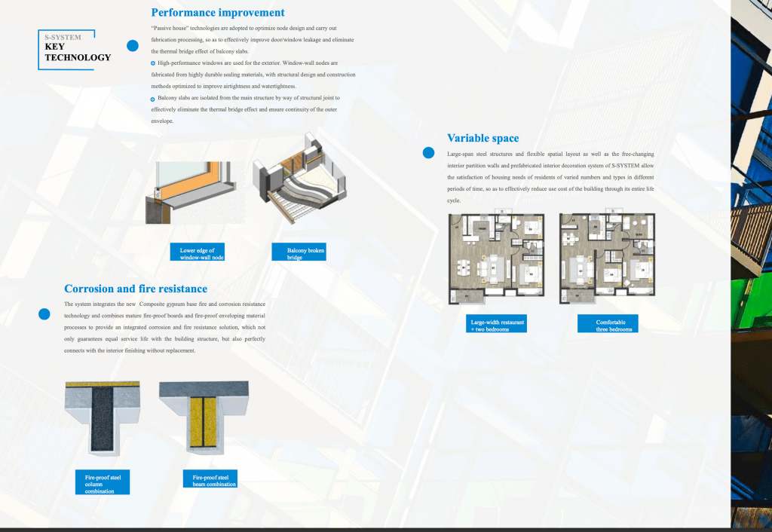Click the building photo on the right edge

[x=751, y=264]
